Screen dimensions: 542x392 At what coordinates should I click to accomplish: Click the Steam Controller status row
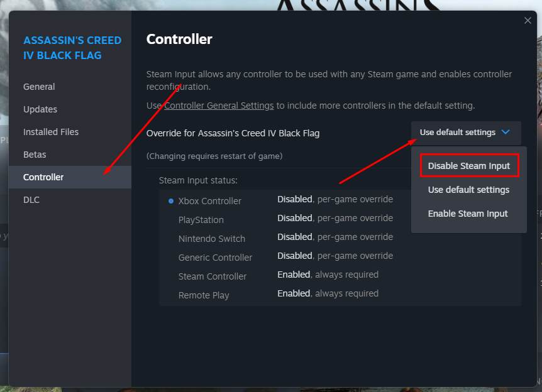[340, 275]
